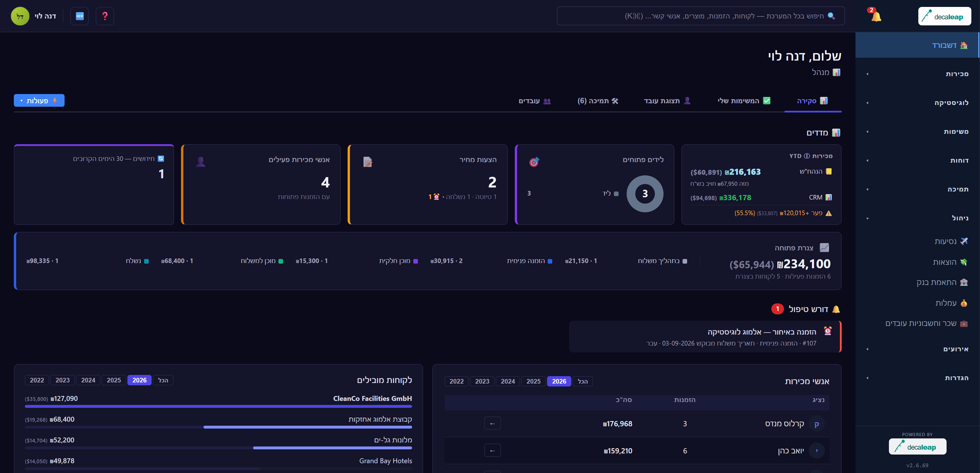Select הכל filter in אנשי מכירות

(583, 381)
